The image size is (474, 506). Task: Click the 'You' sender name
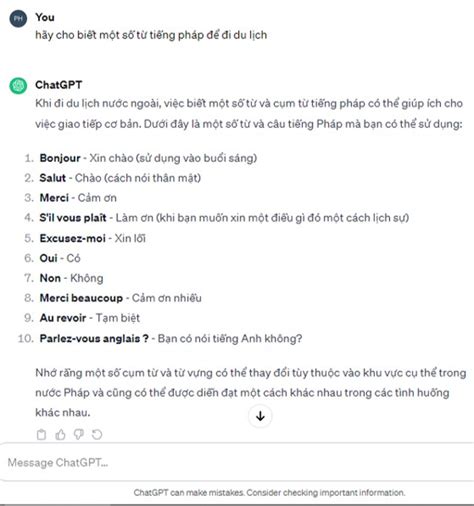(45, 17)
